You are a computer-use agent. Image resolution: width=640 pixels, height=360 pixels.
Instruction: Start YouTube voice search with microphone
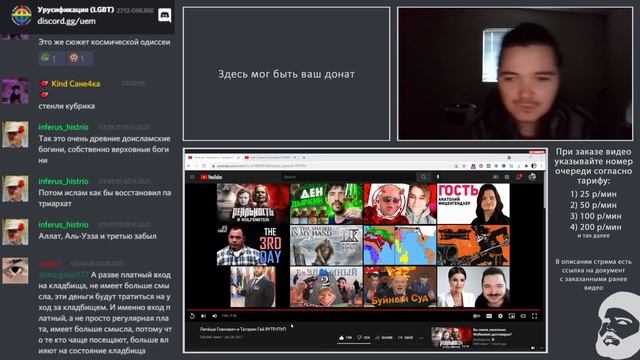click(438, 177)
